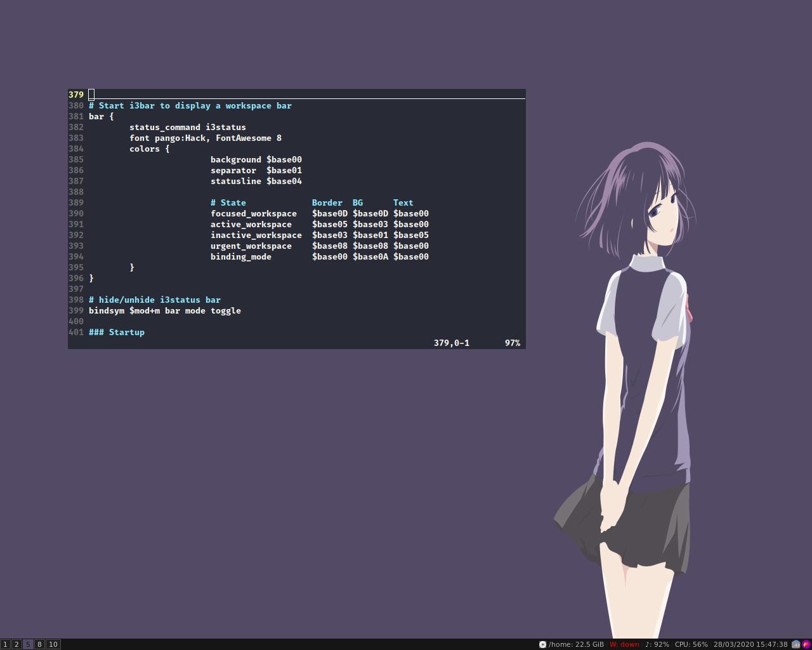This screenshot has width=812, height=650.
Task: Click the 'colors {' line
Action: (x=150, y=149)
